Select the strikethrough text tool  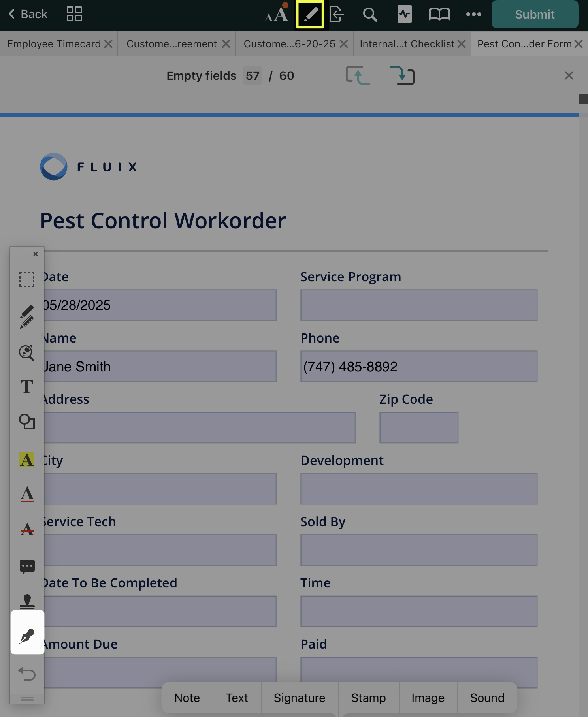point(27,529)
